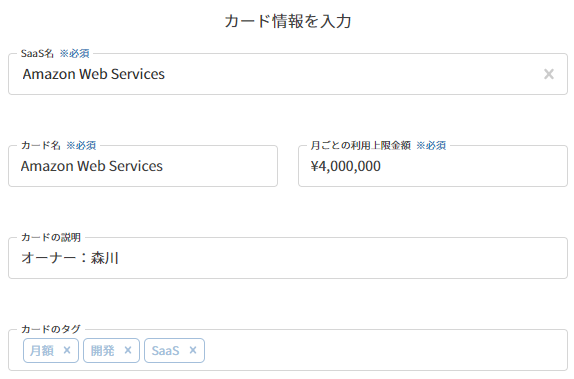Edit the 月ごとの利用上限金額 field showing ¥4,000,000
This screenshot has height=379, width=574.
click(433, 166)
